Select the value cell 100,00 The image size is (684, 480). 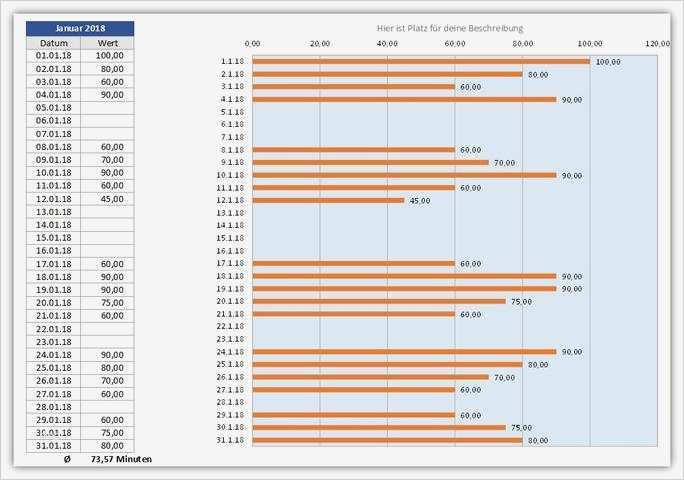108,55
